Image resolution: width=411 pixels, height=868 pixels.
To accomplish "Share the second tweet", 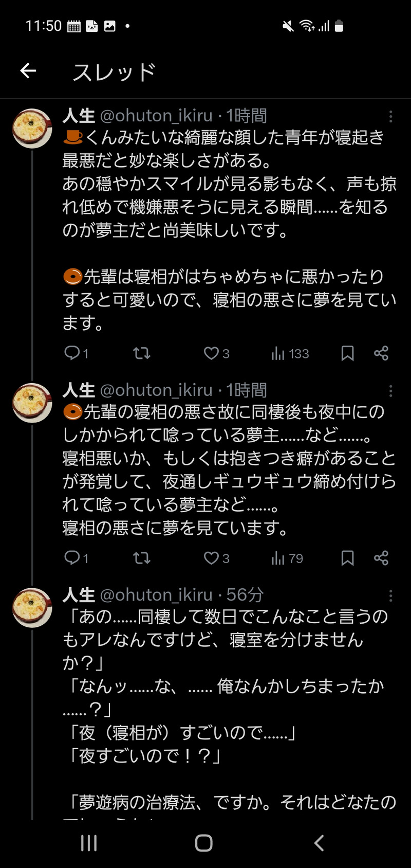I will 381,558.
